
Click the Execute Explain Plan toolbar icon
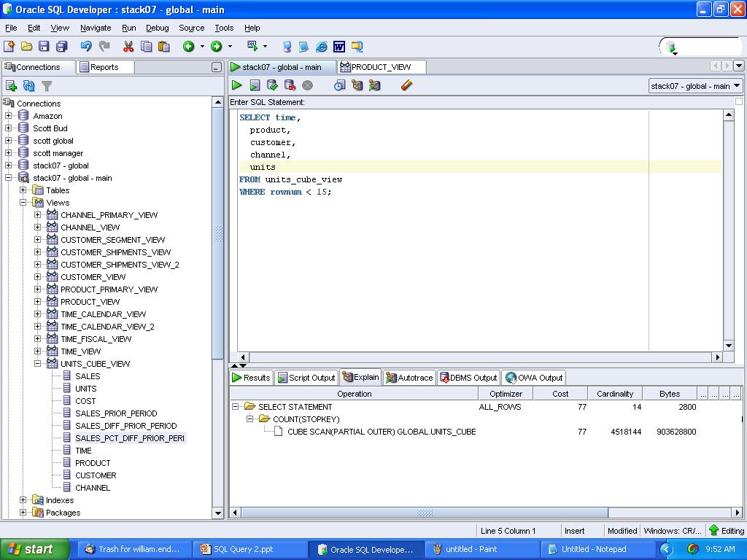[357, 85]
